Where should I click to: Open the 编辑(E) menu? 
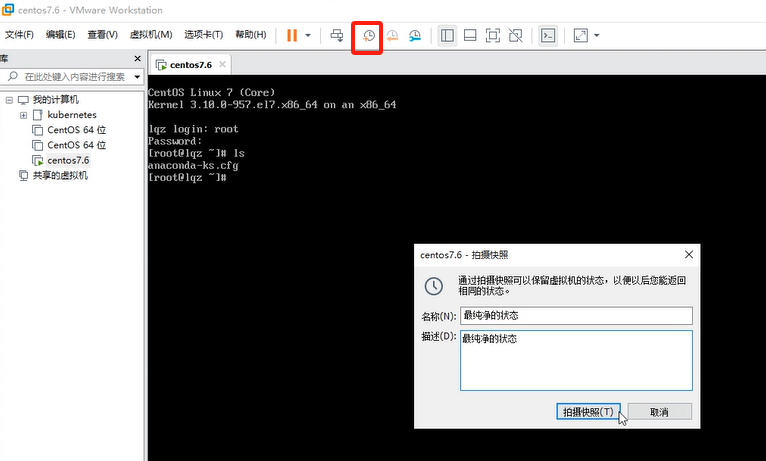tap(60, 35)
